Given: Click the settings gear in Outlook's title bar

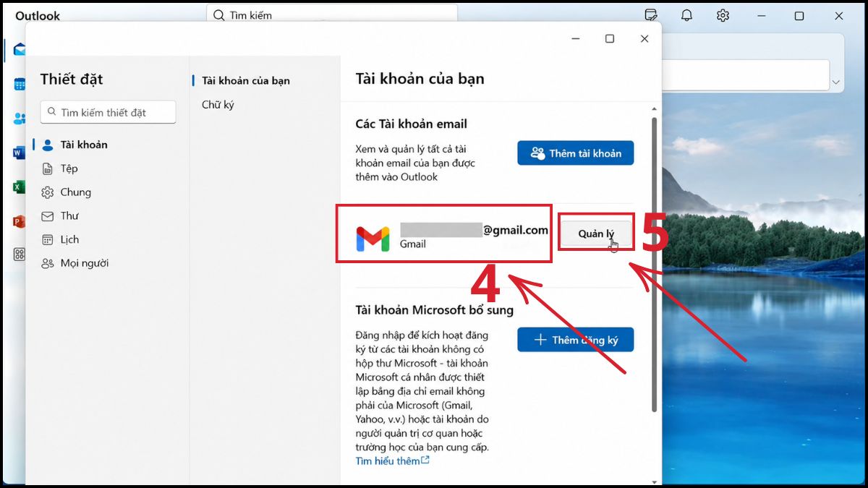Looking at the screenshot, I should (x=723, y=15).
